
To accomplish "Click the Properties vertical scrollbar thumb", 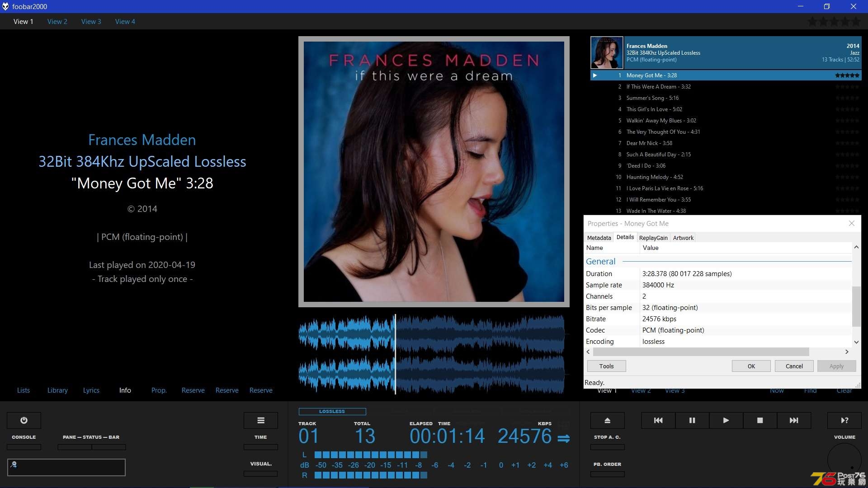I will [x=856, y=306].
